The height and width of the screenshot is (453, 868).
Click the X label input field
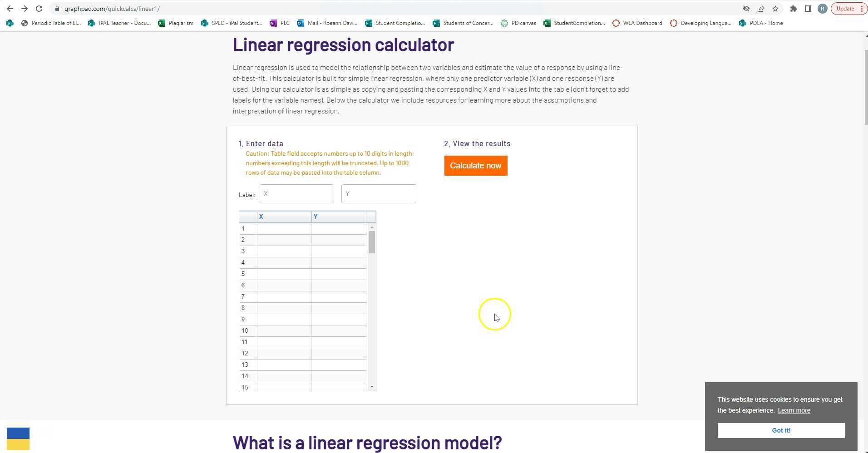(x=296, y=193)
